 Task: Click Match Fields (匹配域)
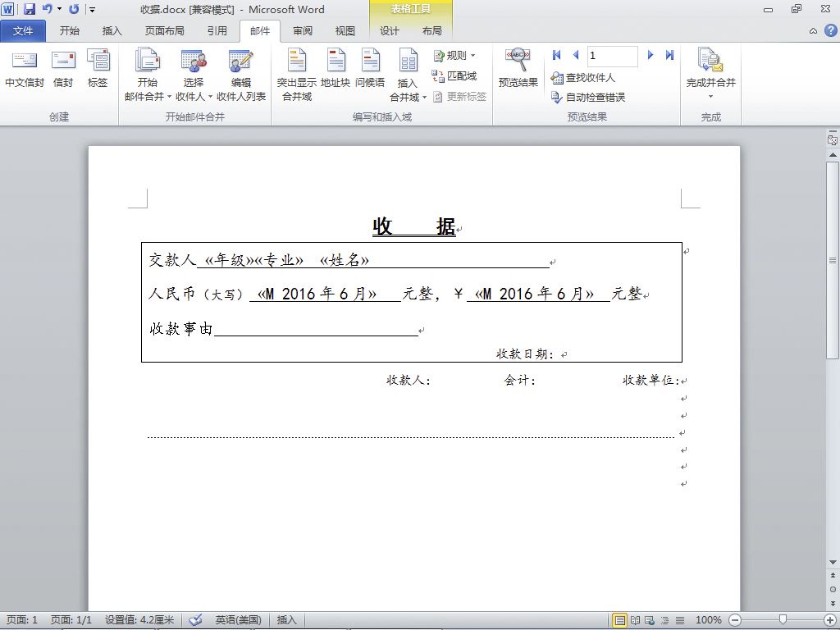click(454, 76)
